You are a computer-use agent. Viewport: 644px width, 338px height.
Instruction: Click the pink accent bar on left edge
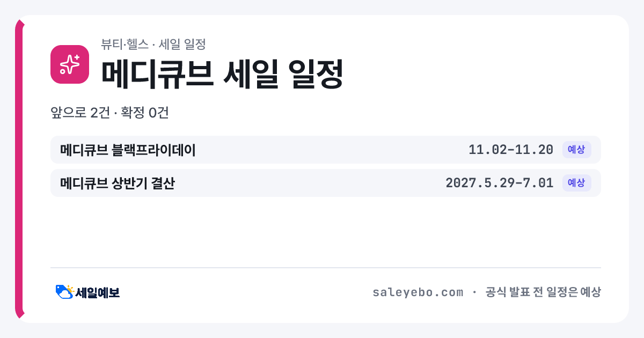pos(19,169)
